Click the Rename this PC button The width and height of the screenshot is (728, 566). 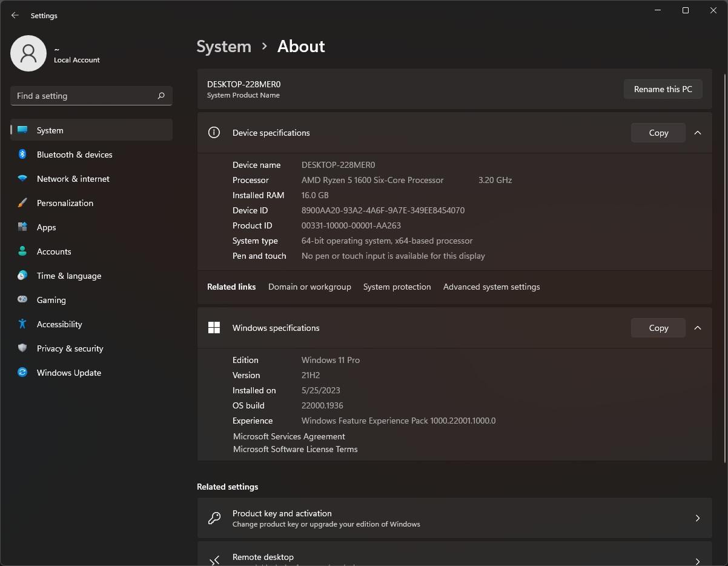point(663,89)
